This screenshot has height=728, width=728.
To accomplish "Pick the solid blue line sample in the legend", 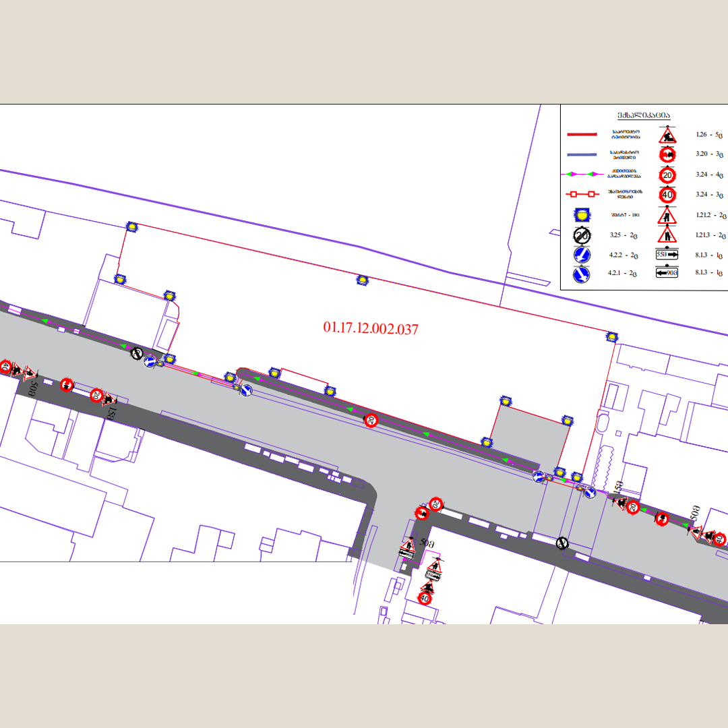I will [582, 154].
